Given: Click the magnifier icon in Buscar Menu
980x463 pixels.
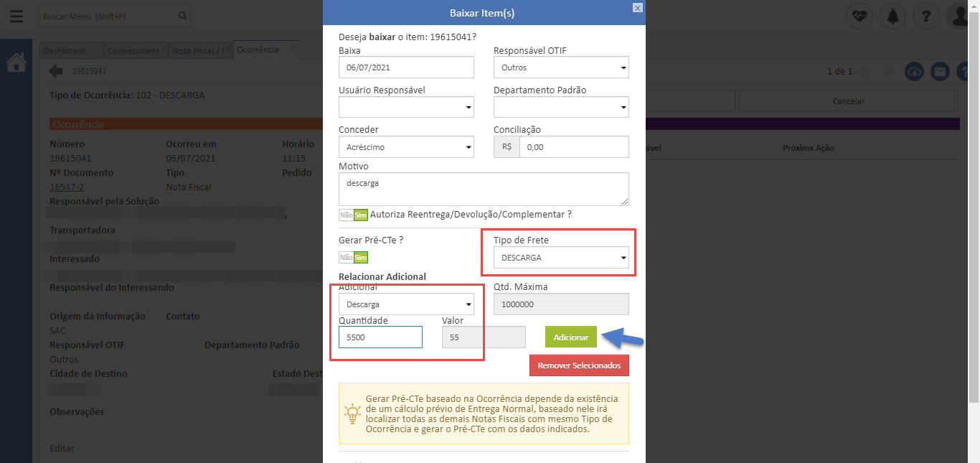Looking at the screenshot, I should pyautogui.click(x=182, y=15).
